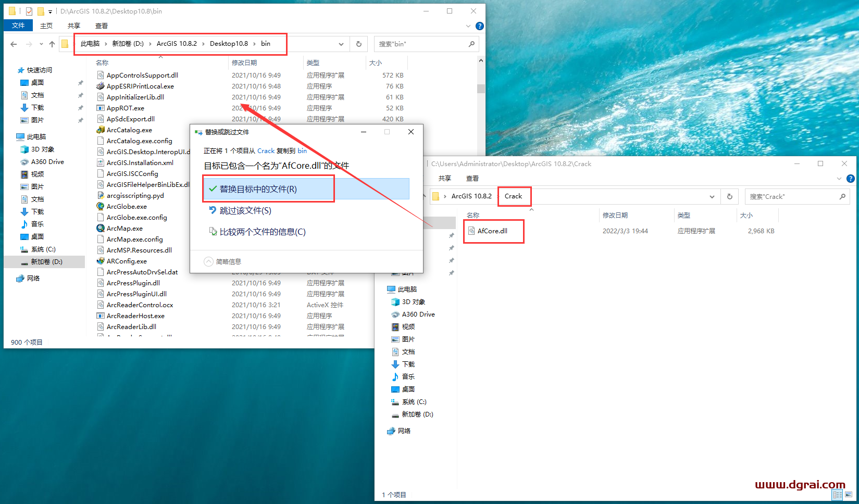The height and width of the screenshot is (504, 859).
Task: Open the 主页 tab in bin window
Action: [46, 26]
